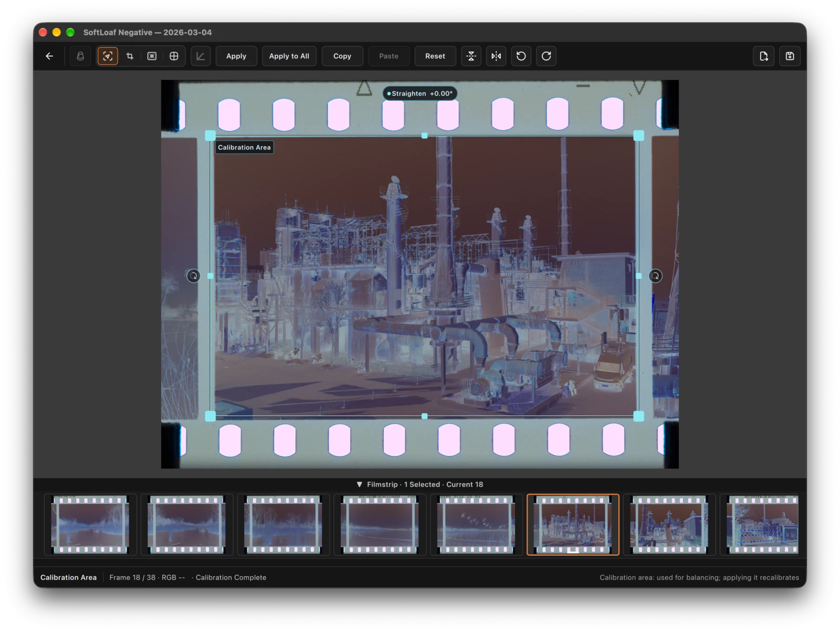Flip the image vertically
840x632 pixels.
pos(471,56)
